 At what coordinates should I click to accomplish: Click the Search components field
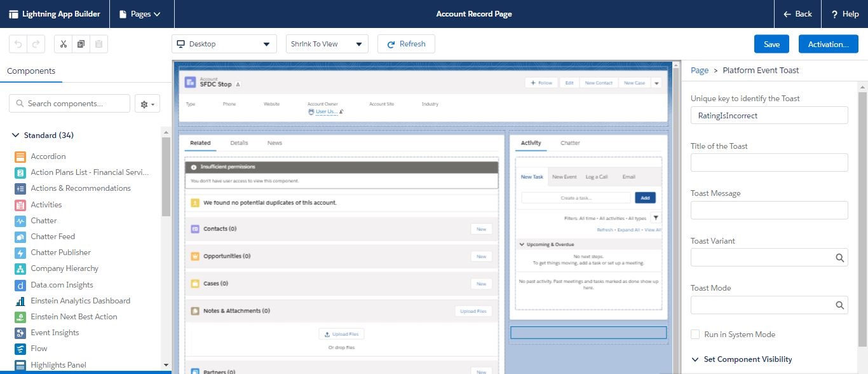pyautogui.click(x=70, y=104)
